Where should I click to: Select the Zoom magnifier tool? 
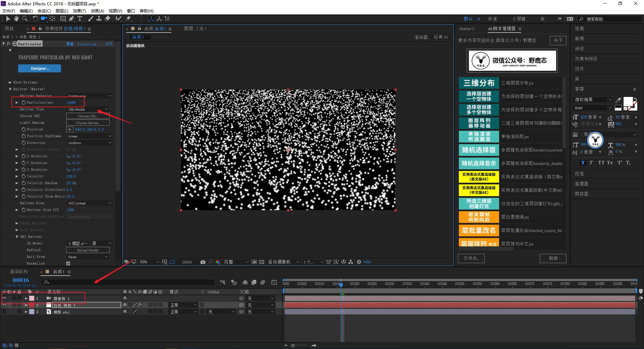pos(24,19)
